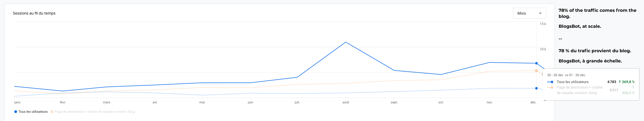The image size is (644, 121).
Task: Toggle the Page de destination /blog series in the legend
Action: pos(93,112)
